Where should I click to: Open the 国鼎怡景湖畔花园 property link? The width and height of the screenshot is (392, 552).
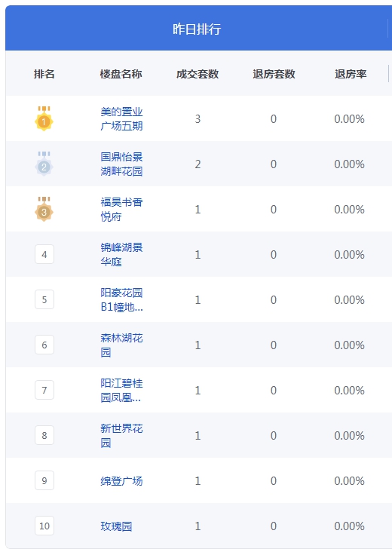tap(121, 164)
